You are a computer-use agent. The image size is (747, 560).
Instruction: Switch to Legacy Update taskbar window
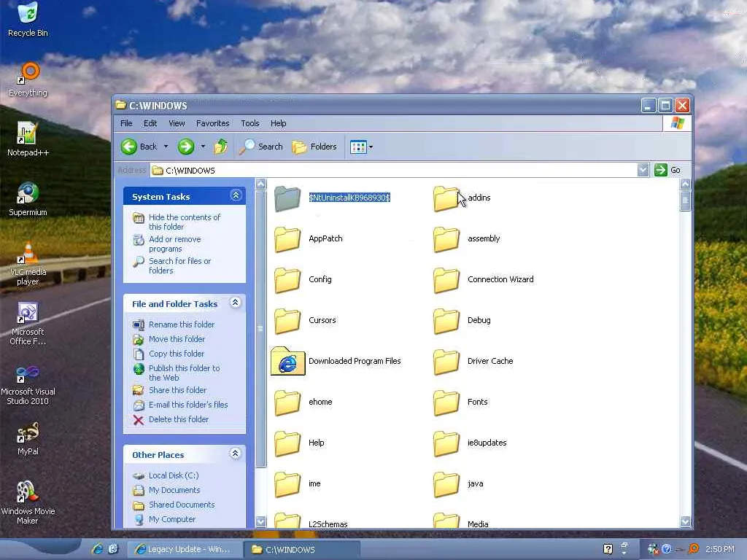point(185,550)
